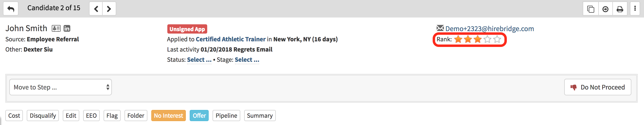Viewport: 644px width, 125px height.
Task: Set candidate rank to five stars
Action: 497,39
